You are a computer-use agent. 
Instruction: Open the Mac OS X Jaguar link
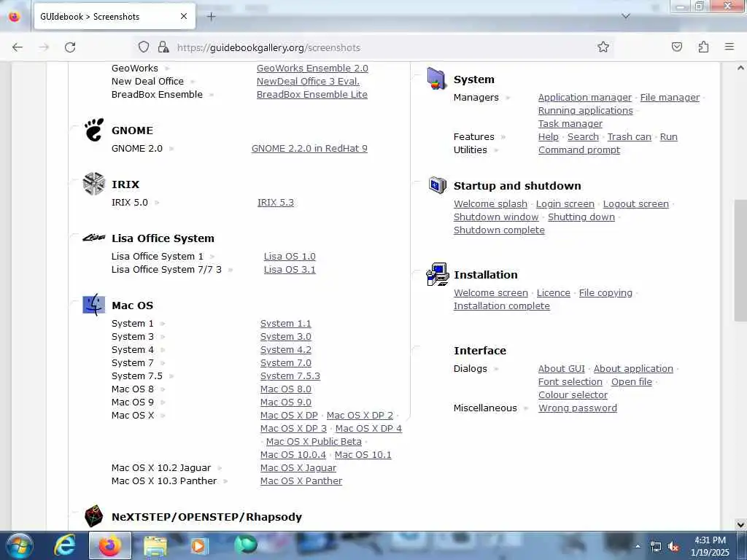298,468
